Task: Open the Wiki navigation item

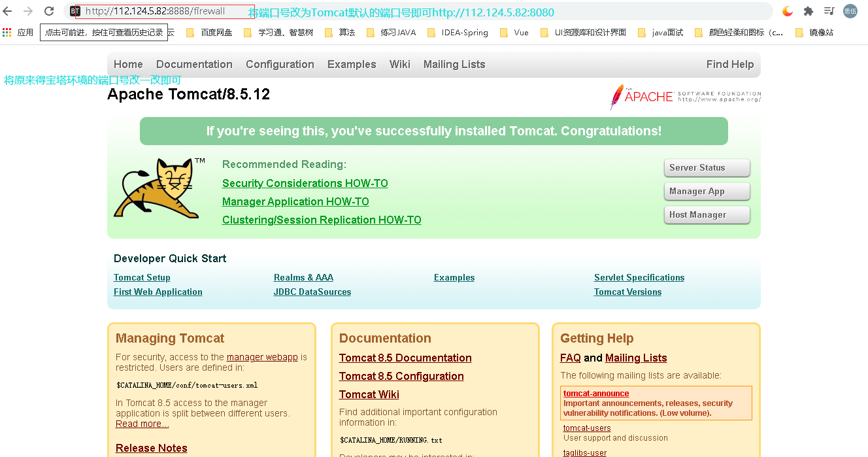Action: (x=400, y=64)
